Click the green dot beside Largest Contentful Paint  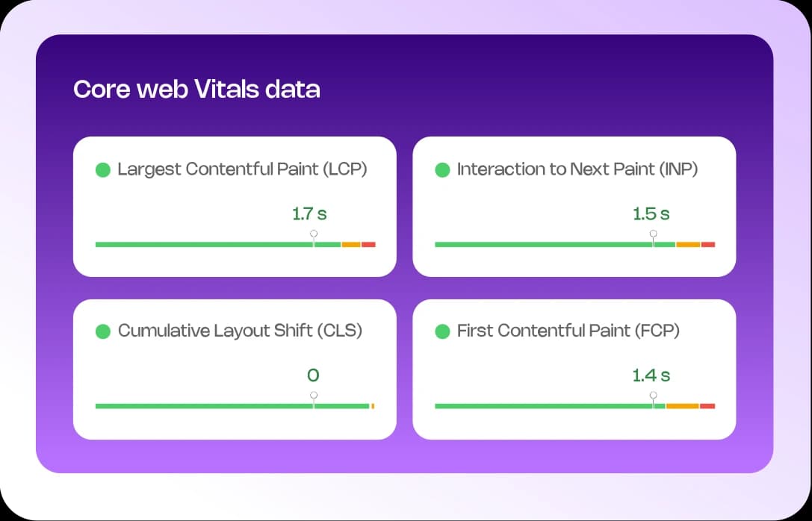(x=103, y=169)
